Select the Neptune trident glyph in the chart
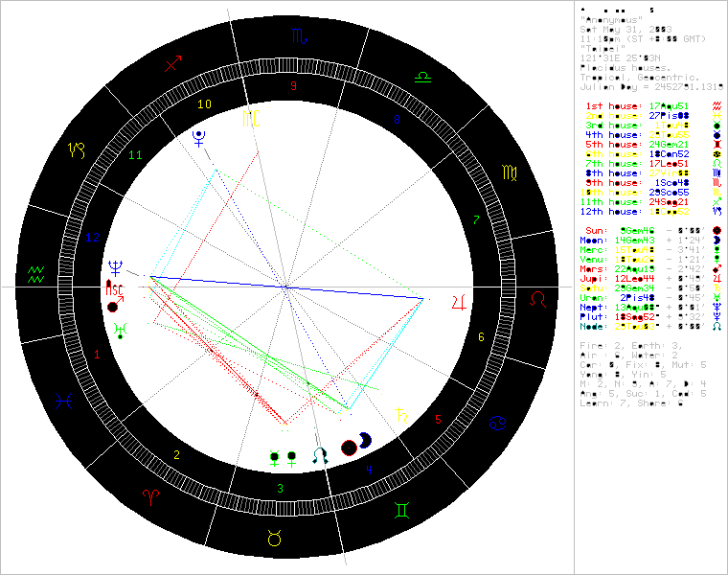Screen dimensions: 728x575 coord(115,268)
